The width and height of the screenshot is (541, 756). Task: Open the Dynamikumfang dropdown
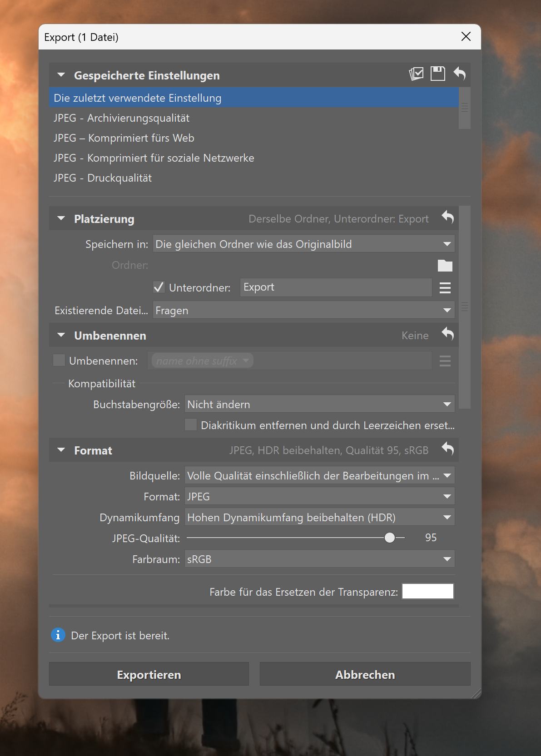[320, 517]
